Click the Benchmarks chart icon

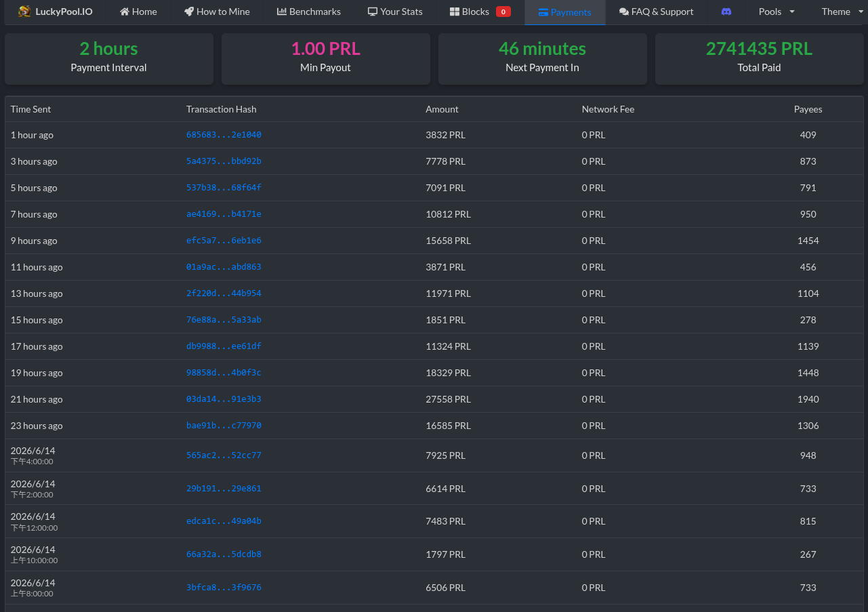click(282, 12)
